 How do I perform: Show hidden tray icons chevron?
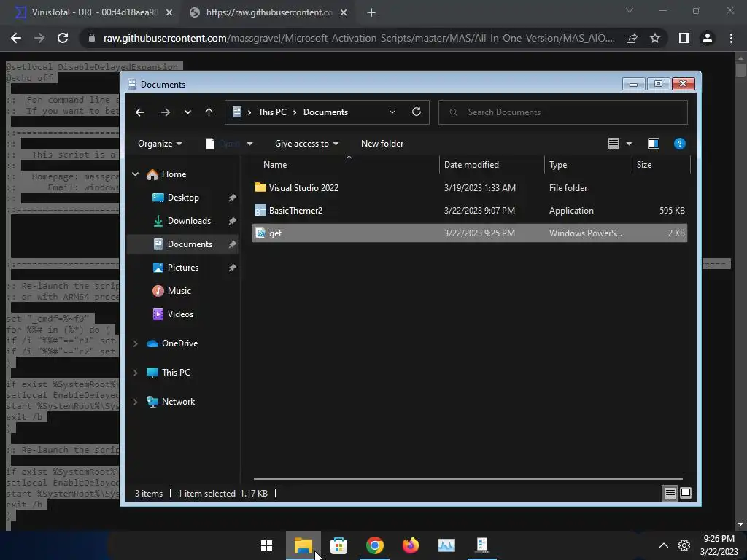click(663, 545)
